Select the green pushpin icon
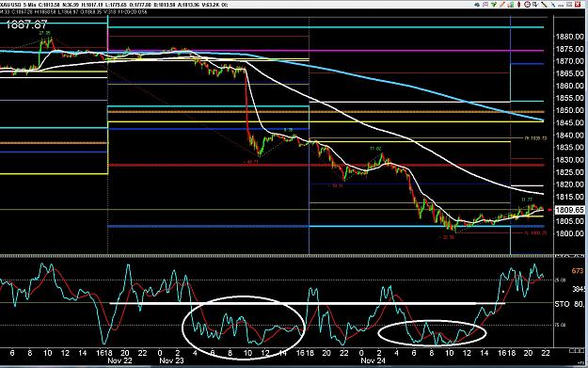Screen dimensions: 588x368 pos(494,5)
